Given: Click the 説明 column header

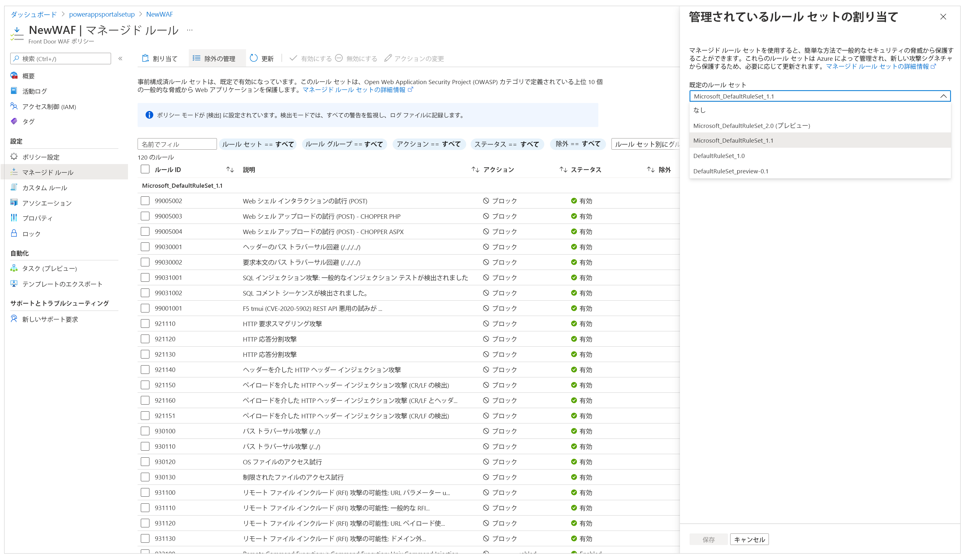Looking at the screenshot, I should [x=249, y=170].
